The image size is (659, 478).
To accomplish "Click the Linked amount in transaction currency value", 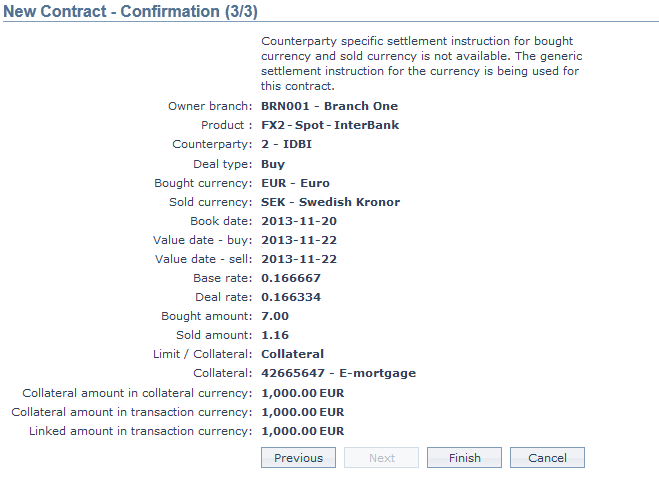I will click(302, 431).
